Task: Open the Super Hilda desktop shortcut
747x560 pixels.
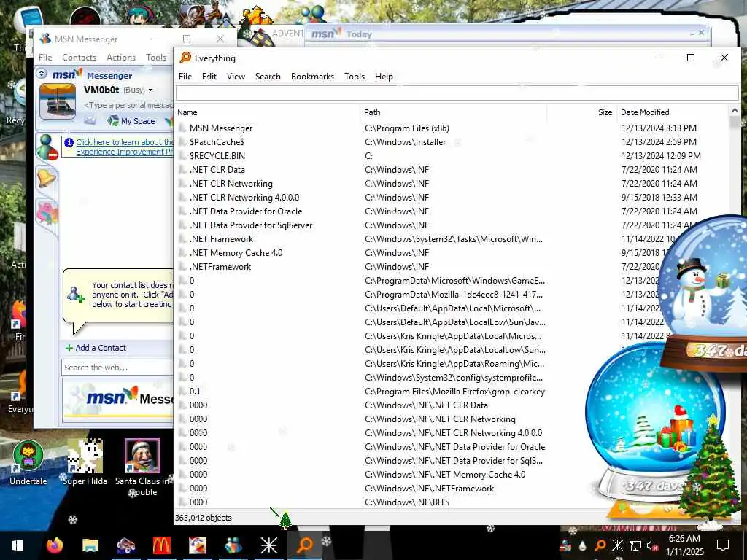Action: tap(85, 462)
